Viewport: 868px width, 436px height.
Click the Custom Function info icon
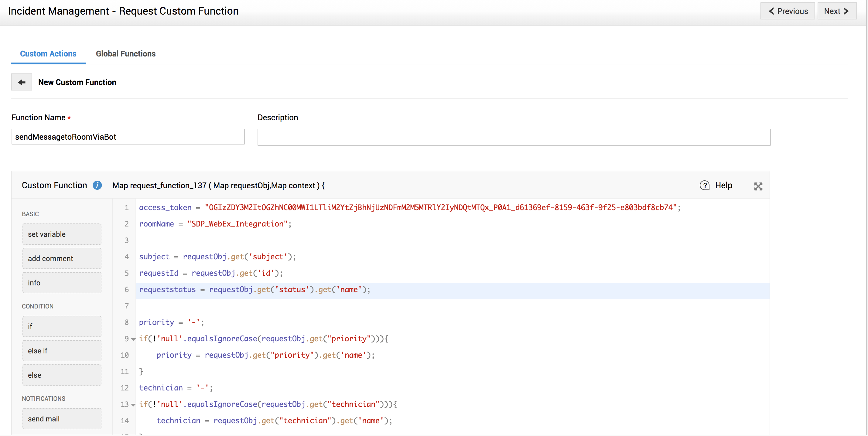[x=97, y=185]
